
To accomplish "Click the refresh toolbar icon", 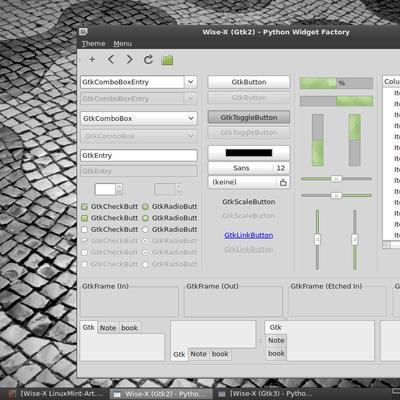I will tap(148, 60).
